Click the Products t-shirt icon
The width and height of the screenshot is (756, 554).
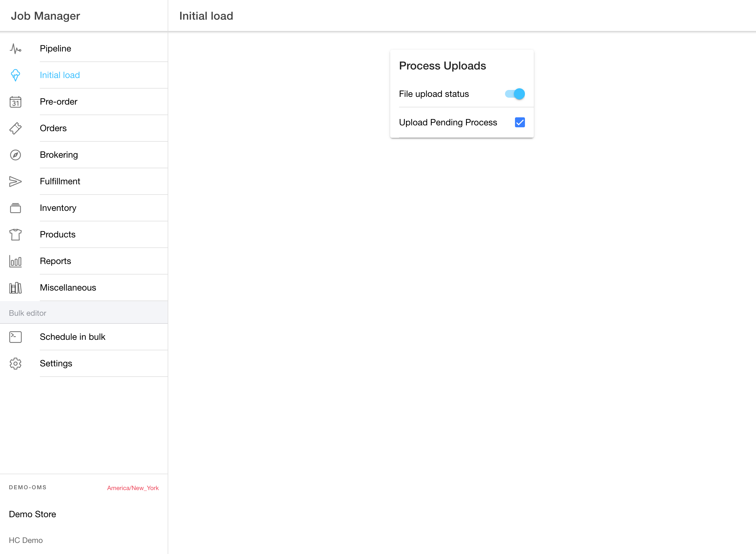pos(15,234)
